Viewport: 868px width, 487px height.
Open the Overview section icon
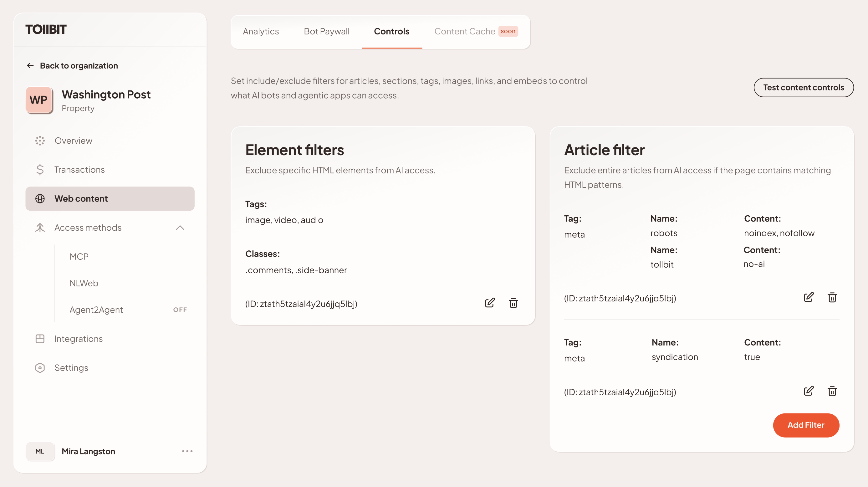40,141
